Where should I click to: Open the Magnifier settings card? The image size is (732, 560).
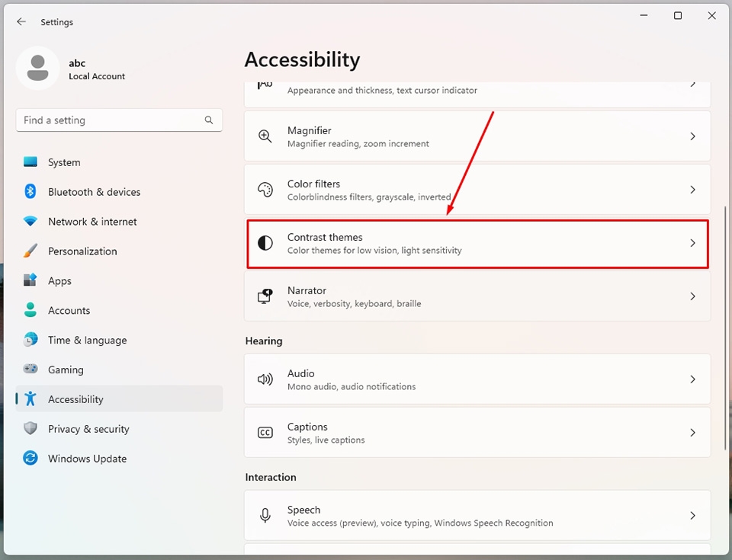[x=477, y=136]
